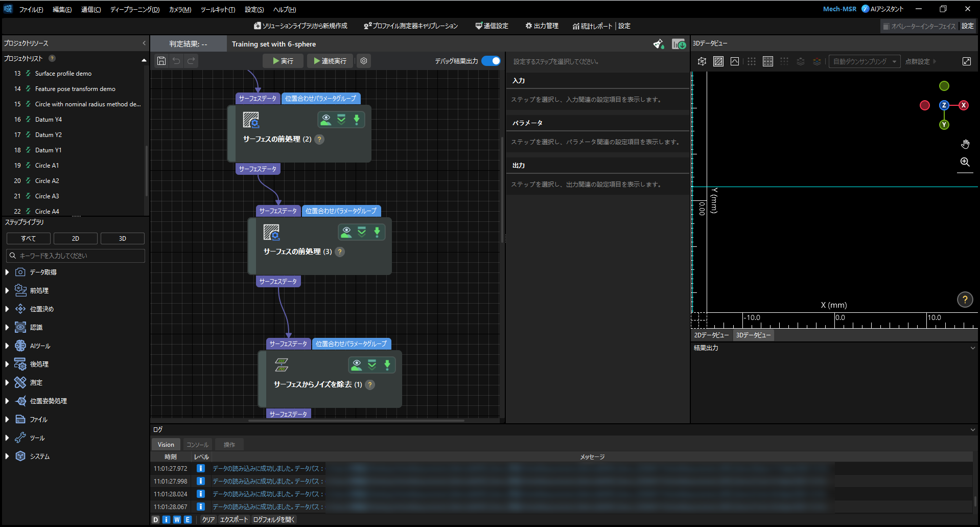The height and width of the screenshot is (527, 980).
Task: Open help for サーフェスの前処理 (3) step
Action: coord(340,251)
